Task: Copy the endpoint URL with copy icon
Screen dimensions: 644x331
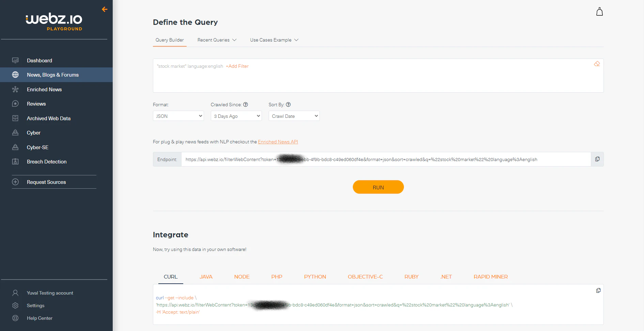Action: 597,158
